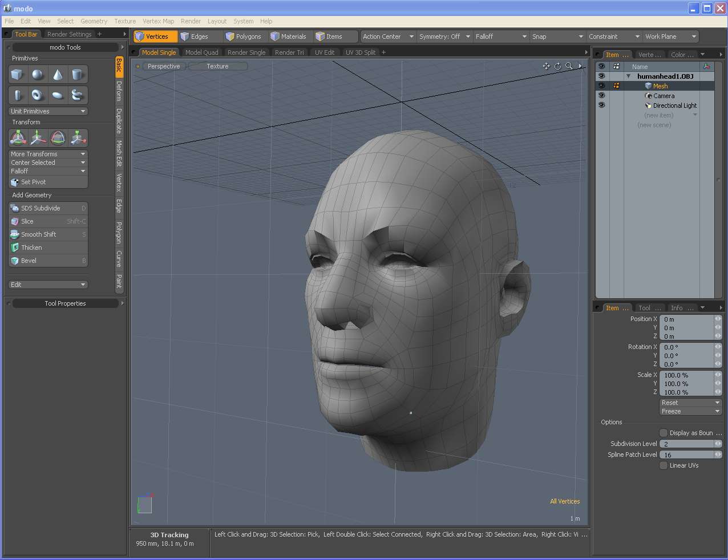Click the viewport zoom magnifier icon

[569, 66]
